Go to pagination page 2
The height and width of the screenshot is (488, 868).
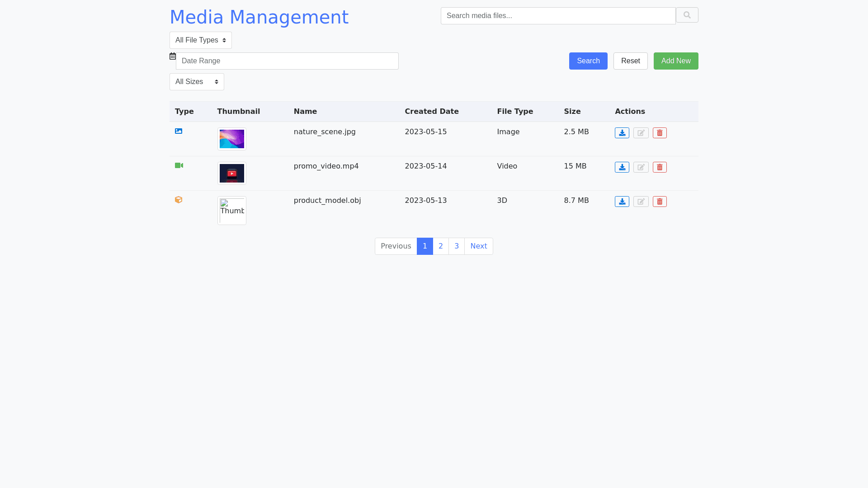pyautogui.click(x=440, y=246)
